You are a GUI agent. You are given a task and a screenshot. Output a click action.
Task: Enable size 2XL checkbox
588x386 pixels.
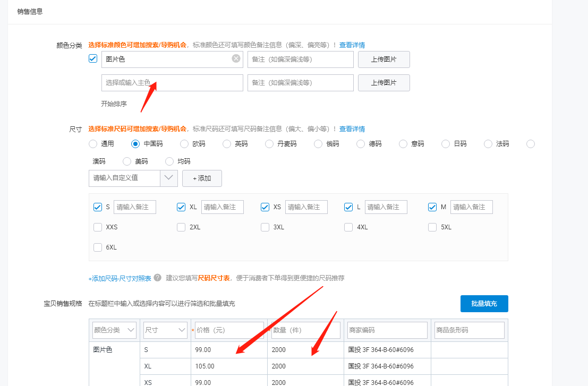181,227
